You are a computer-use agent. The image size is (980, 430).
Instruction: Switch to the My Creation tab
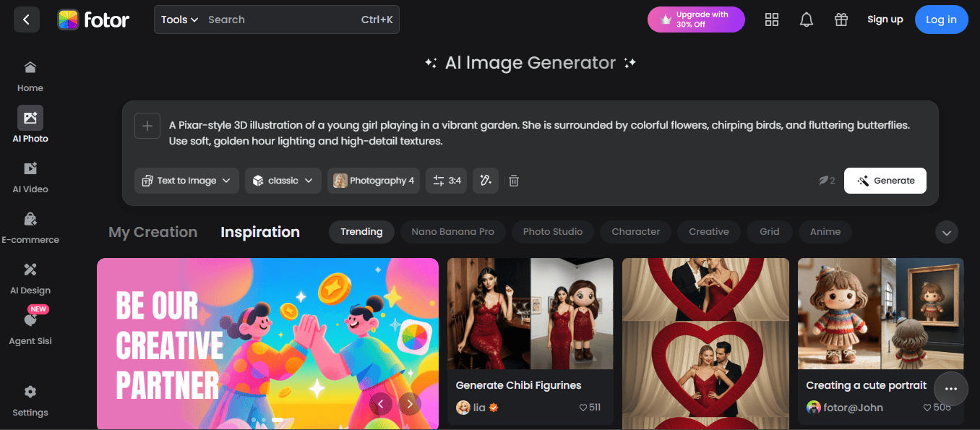(152, 232)
